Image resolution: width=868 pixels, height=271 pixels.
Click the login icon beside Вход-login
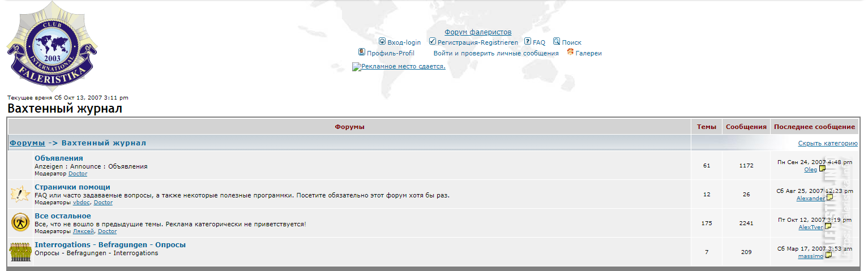point(382,41)
